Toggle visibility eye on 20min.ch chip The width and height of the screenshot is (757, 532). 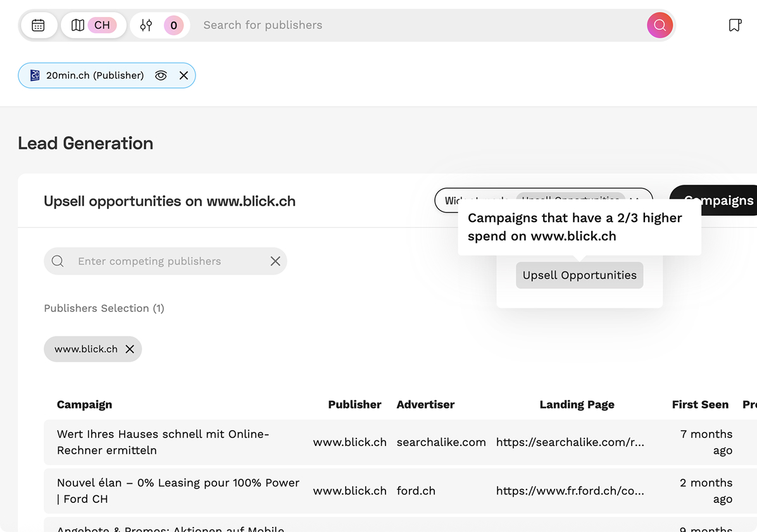click(161, 75)
